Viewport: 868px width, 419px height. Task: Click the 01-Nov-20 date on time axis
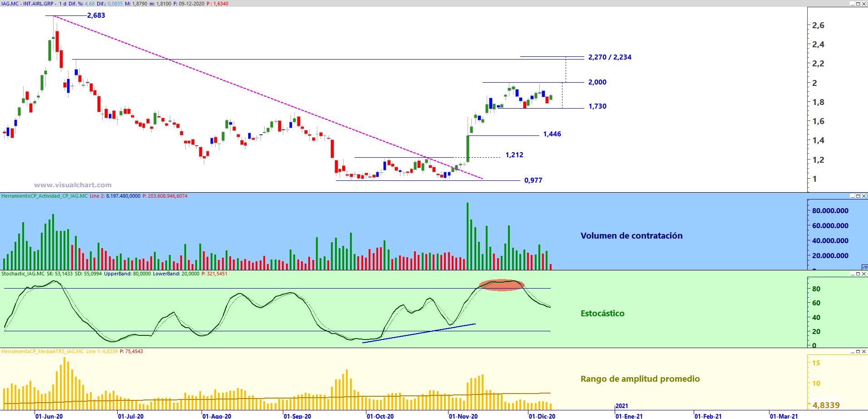click(463, 416)
